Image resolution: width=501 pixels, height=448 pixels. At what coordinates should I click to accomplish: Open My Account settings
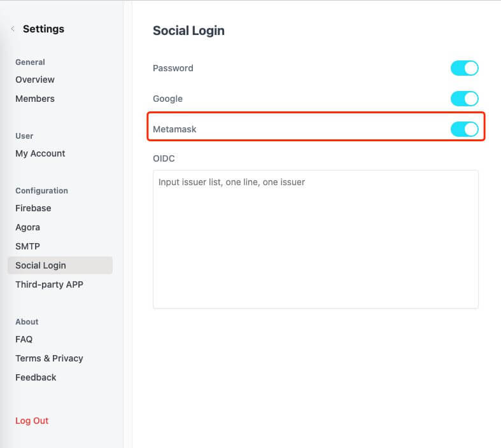pyautogui.click(x=40, y=153)
